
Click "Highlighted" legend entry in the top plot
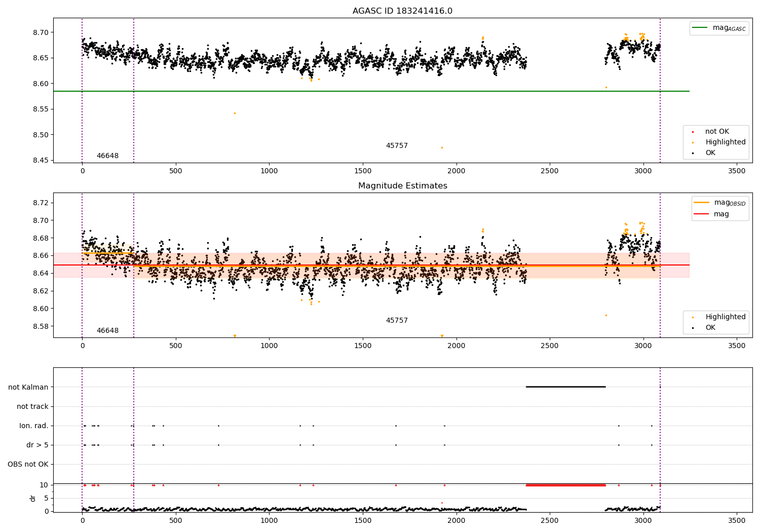click(x=717, y=142)
